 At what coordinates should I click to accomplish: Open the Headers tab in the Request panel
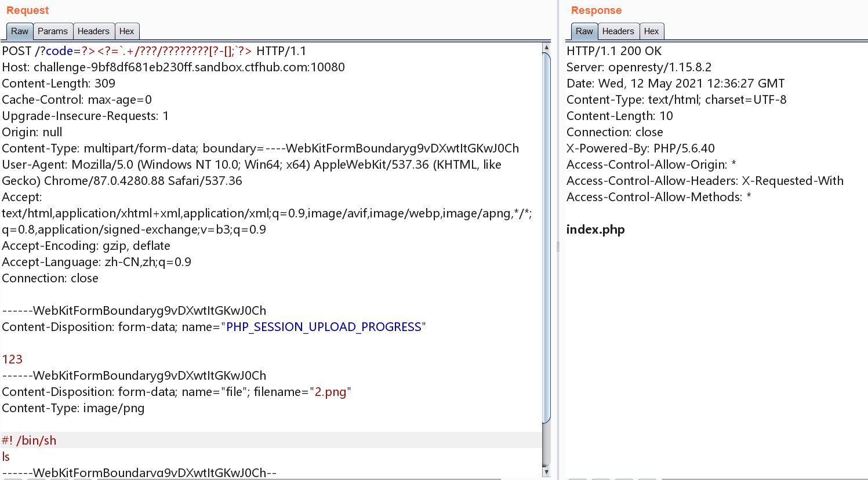pos(93,31)
